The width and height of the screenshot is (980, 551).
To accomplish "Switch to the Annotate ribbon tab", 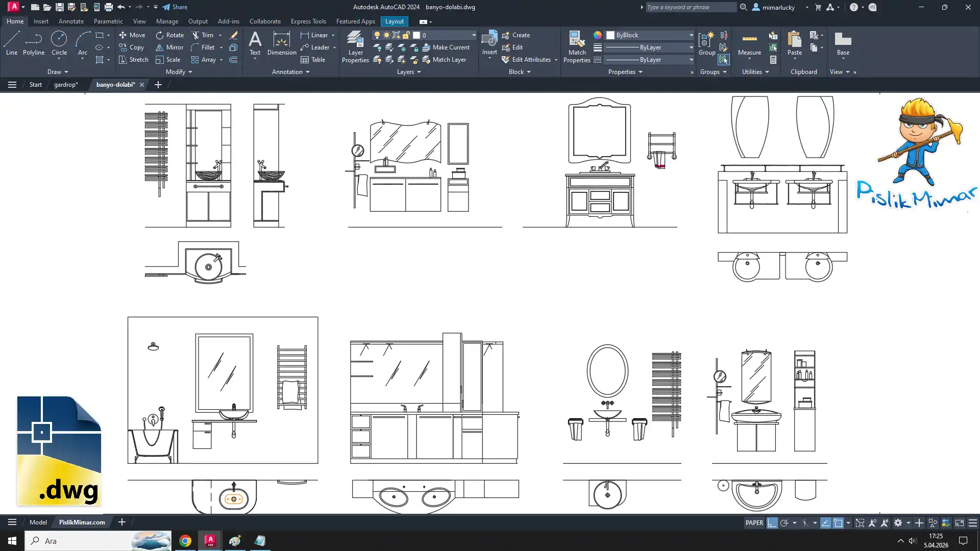I will [71, 21].
